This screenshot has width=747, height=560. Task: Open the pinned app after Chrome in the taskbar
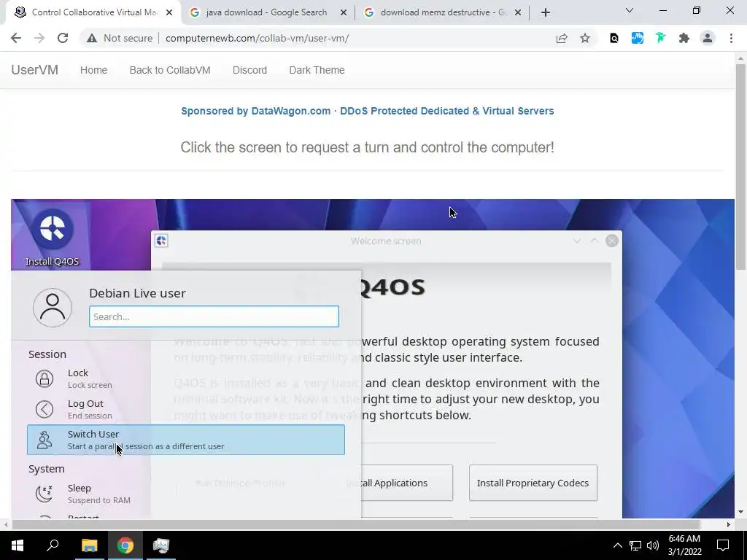click(161, 545)
